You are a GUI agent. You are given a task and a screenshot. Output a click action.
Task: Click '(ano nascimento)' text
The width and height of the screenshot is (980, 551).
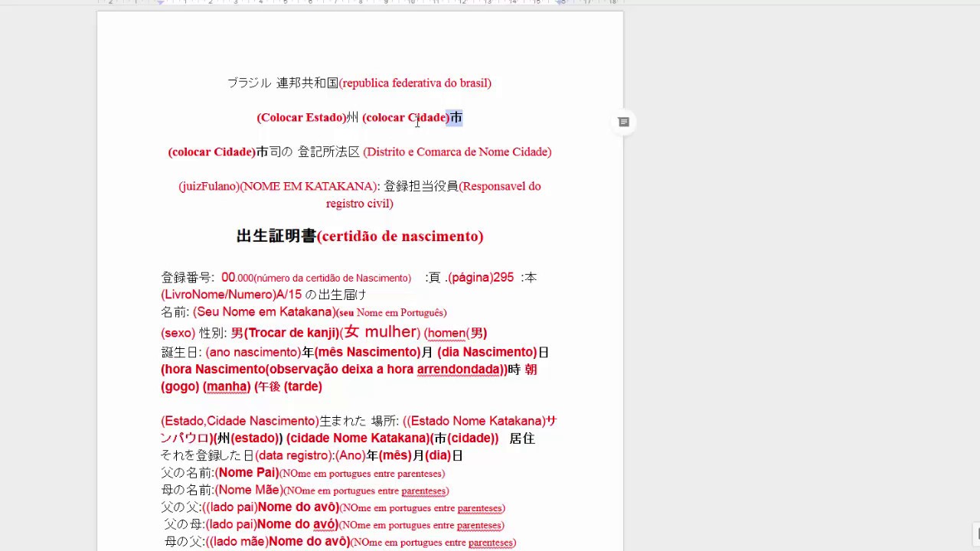click(x=253, y=352)
